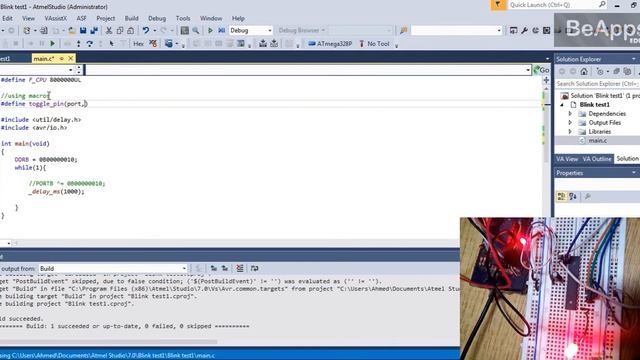This screenshot has height=360, width=640.
Task: Open the Project menu
Action: click(x=106, y=18)
